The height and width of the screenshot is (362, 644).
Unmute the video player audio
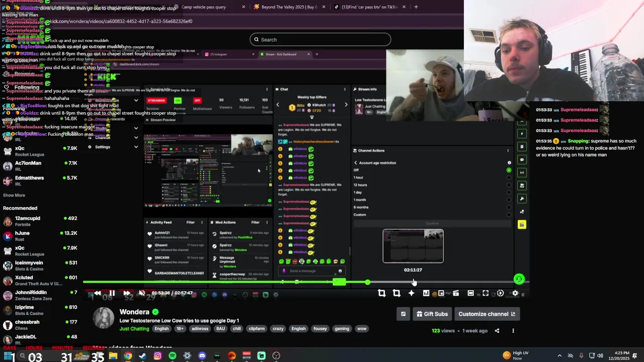(x=142, y=293)
